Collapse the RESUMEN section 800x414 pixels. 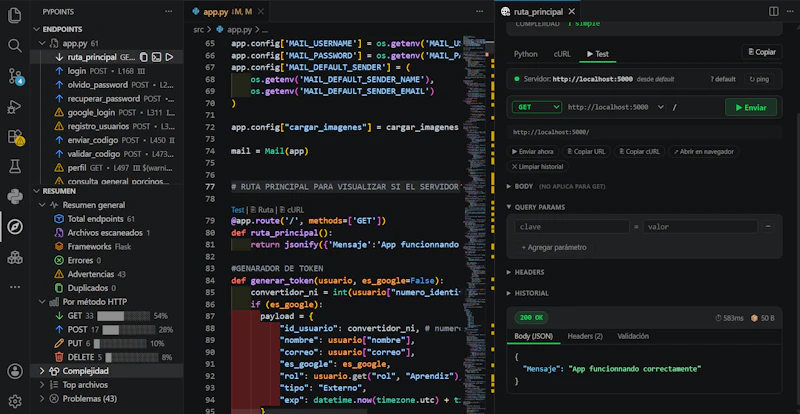pyautogui.click(x=36, y=191)
